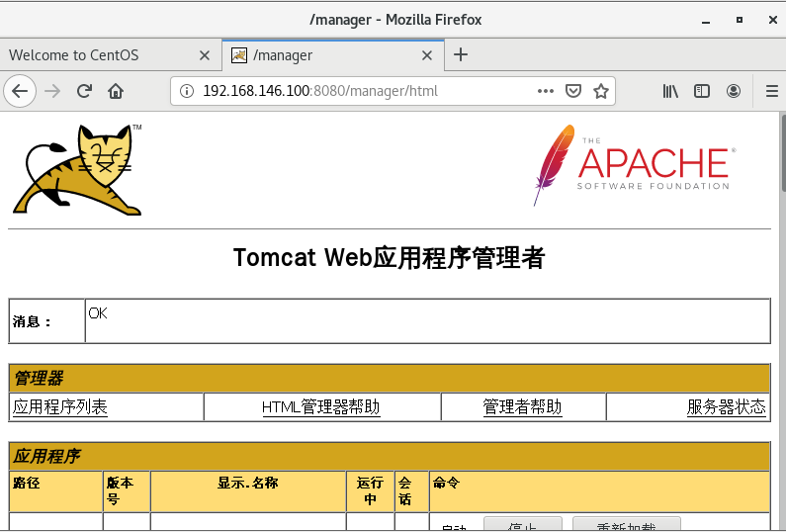Click the 显示.名称 column header

[x=248, y=491]
